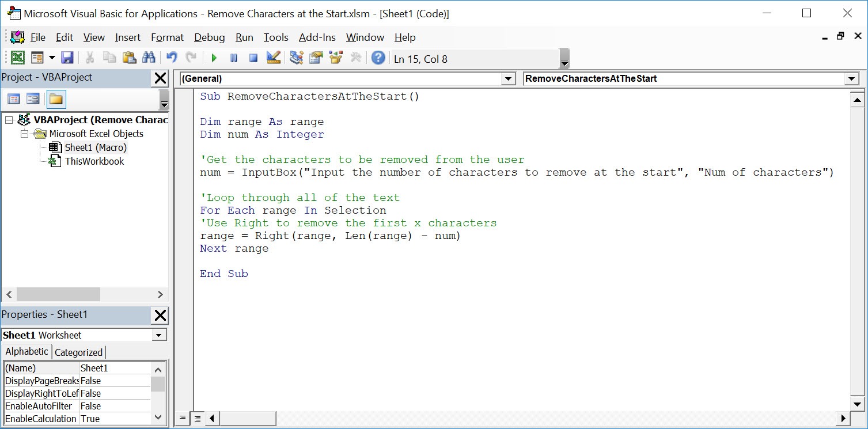The image size is (868, 429).
Task: Open the File menu
Action: tap(38, 37)
